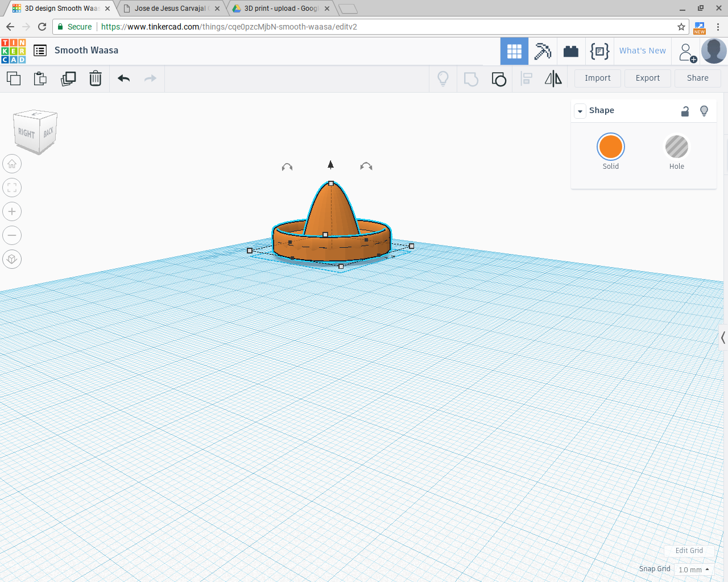The image size is (728, 582).
Task: Open the Chrome menu three dots
Action: point(718,27)
